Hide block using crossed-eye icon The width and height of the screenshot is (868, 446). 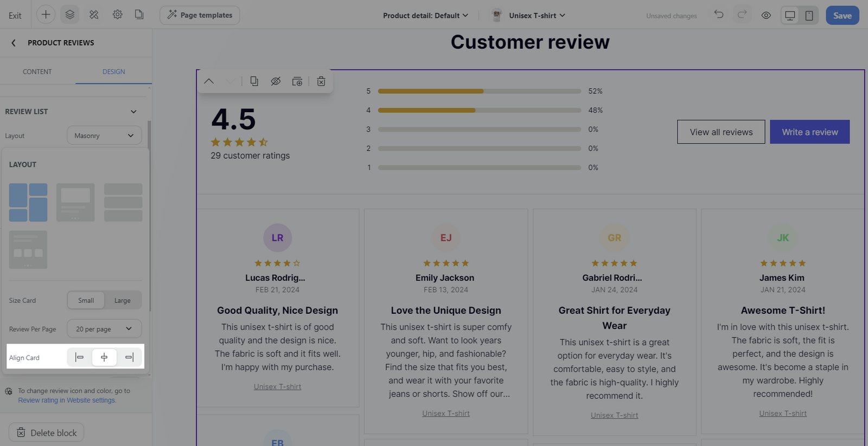[276, 81]
